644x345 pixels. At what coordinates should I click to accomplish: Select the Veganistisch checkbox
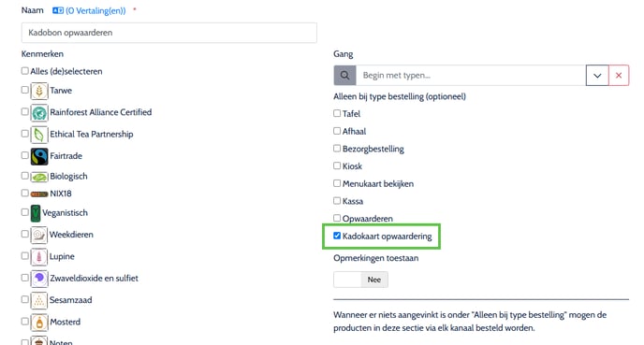coord(25,212)
